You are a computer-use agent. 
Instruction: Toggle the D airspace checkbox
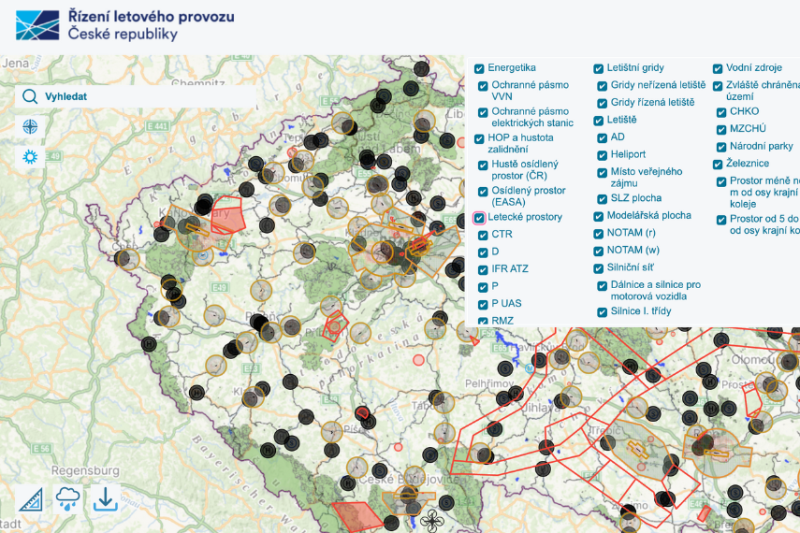(x=483, y=252)
